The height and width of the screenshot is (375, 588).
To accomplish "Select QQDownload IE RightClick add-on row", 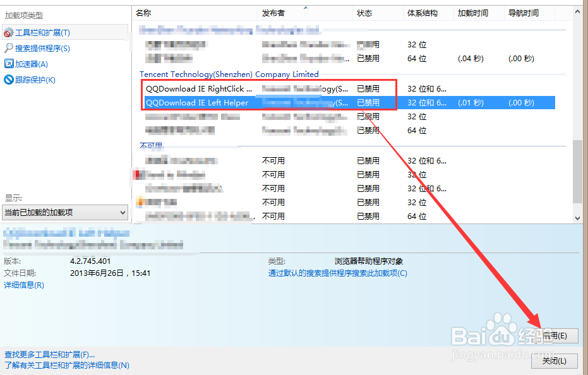I will point(349,89).
